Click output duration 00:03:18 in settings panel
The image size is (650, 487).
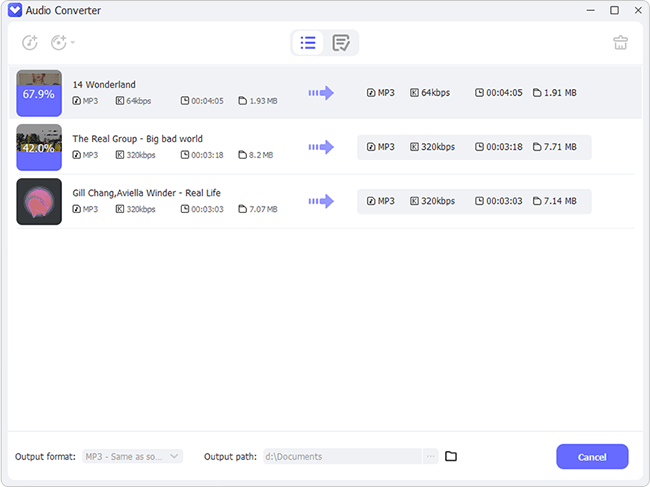pyautogui.click(x=499, y=147)
